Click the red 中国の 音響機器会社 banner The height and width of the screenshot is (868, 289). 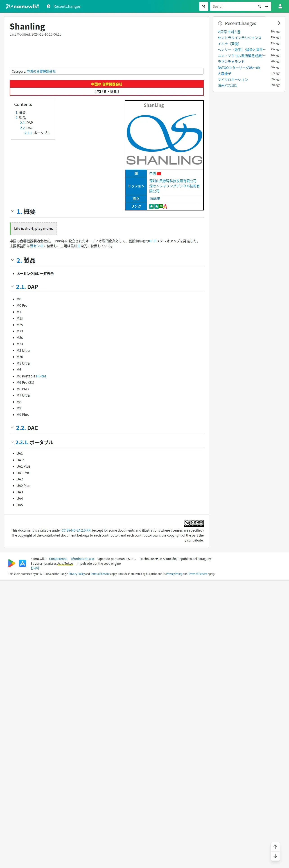coord(107,84)
